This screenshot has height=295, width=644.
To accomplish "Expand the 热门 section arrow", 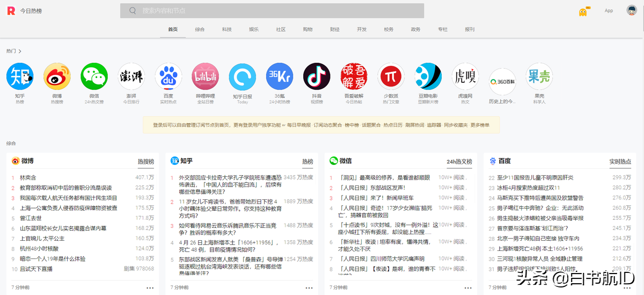I will tap(20, 51).
